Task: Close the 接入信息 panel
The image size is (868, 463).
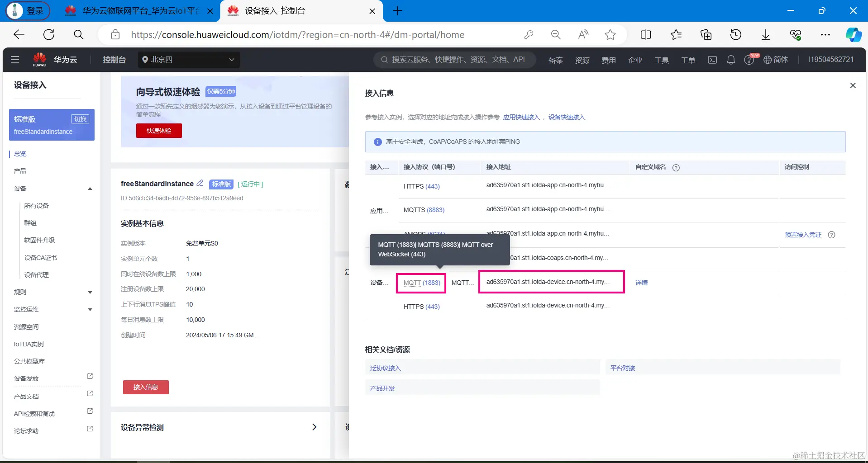Action: (x=853, y=85)
